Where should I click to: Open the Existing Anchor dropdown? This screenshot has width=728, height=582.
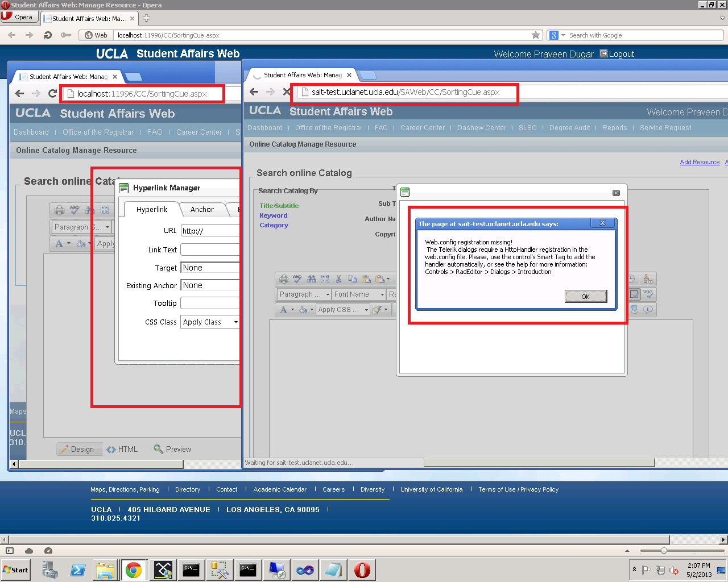[x=210, y=285]
